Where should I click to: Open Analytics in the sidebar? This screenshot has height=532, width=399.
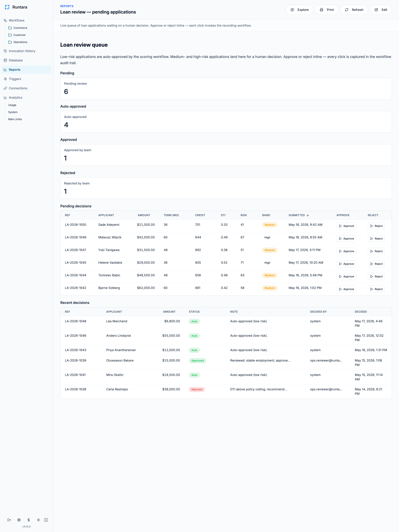[x=13, y=97]
